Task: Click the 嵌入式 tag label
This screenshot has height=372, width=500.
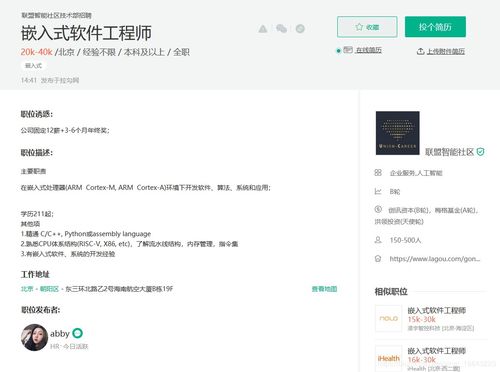Action: point(33,66)
